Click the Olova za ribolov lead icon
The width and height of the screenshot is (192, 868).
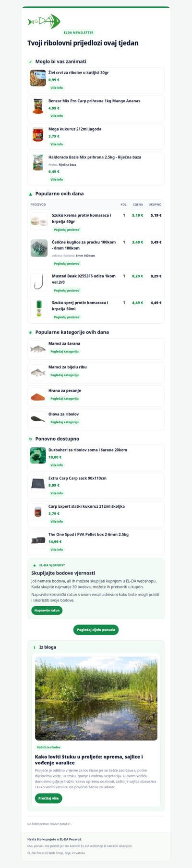click(38, 419)
